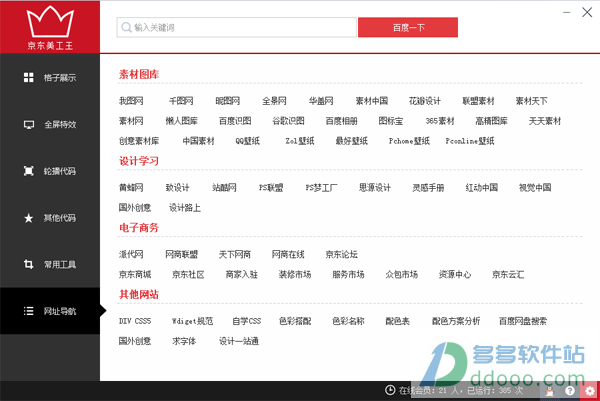This screenshot has height=401, width=600.
Task: Open 商家入驻 link
Action: [241, 274]
